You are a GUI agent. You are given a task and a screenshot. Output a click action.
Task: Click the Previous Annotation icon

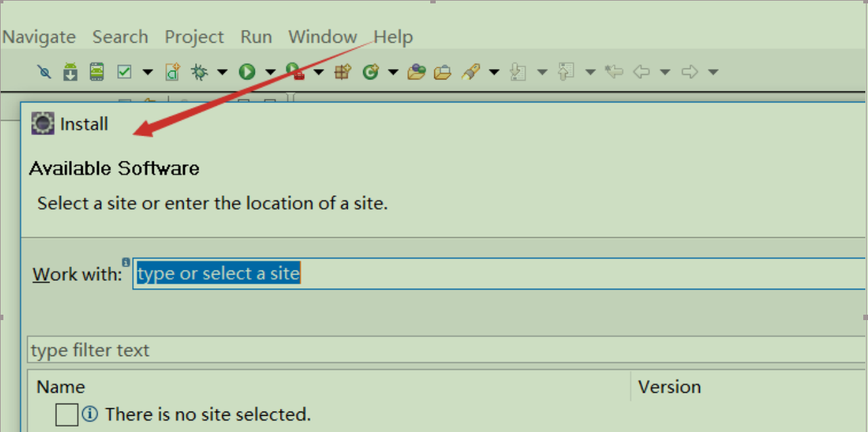566,71
